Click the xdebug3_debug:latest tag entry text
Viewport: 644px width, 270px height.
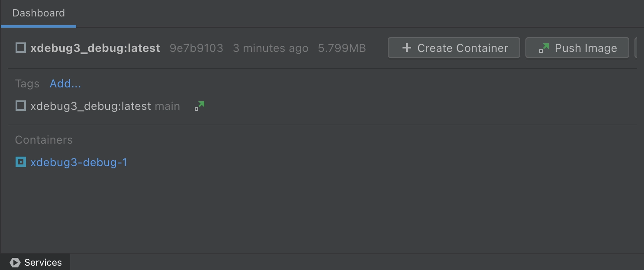(90, 106)
